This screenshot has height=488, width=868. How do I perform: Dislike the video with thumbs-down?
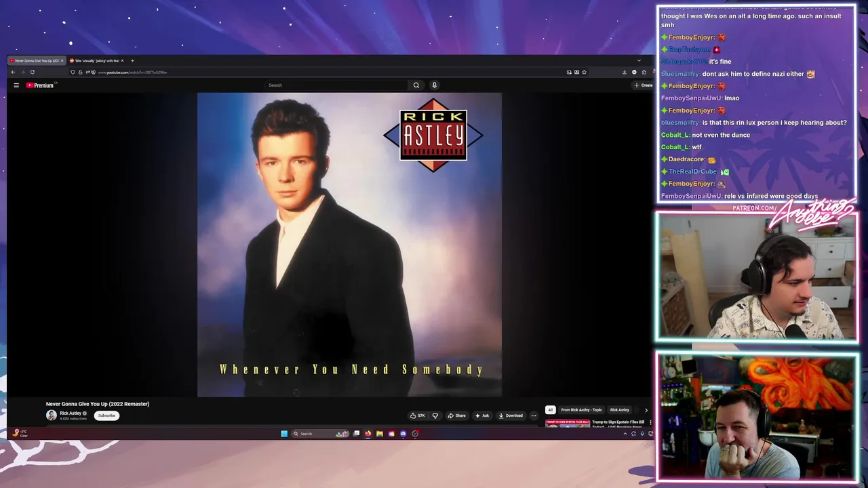click(435, 415)
